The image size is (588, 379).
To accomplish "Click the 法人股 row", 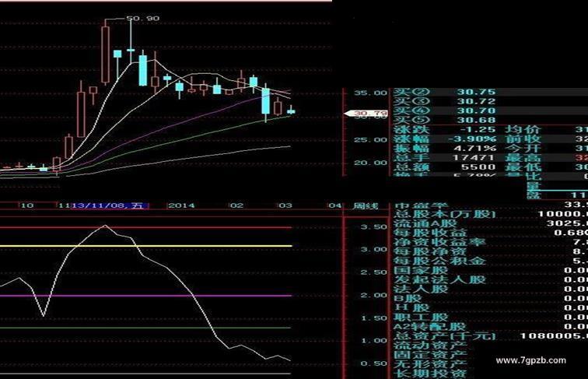I will tap(490, 289).
